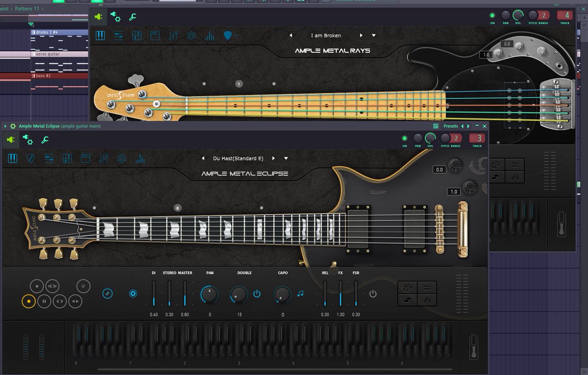Open plugin gear options in Rays wrapper toolbar
Viewport: 588px width, 375px height.
[115, 17]
